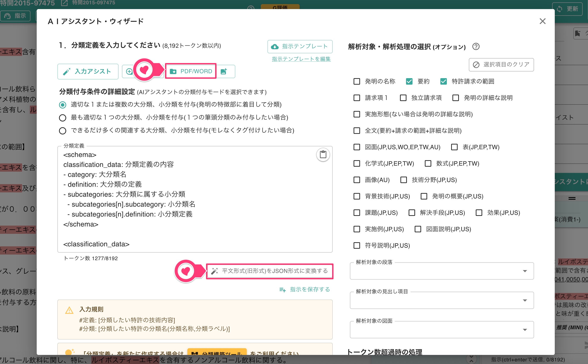Click the refresh icon on the 更新 button
588x364 pixels.
point(560,9)
